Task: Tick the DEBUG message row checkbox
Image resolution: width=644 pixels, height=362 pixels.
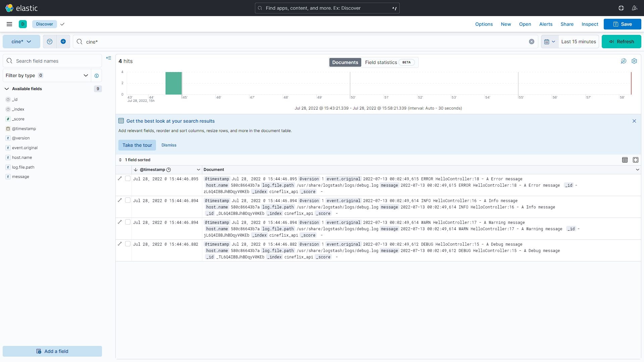Action: tap(128, 244)
